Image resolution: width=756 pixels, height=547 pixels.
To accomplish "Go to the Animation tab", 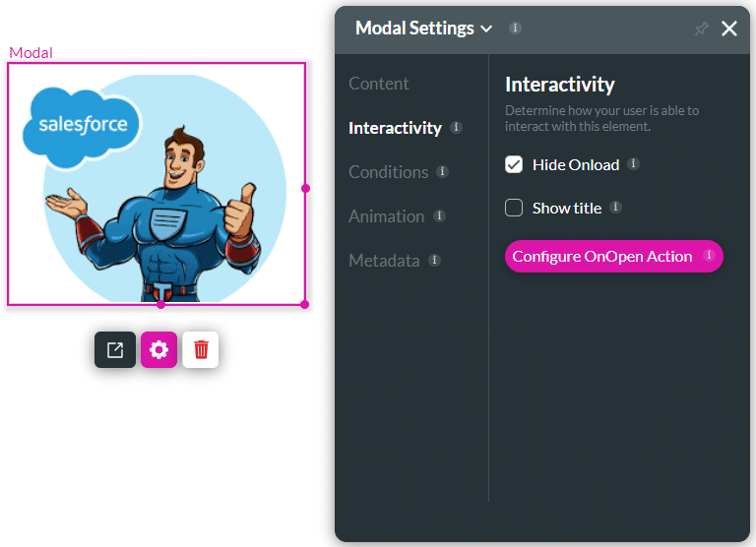I will (386, 216).
